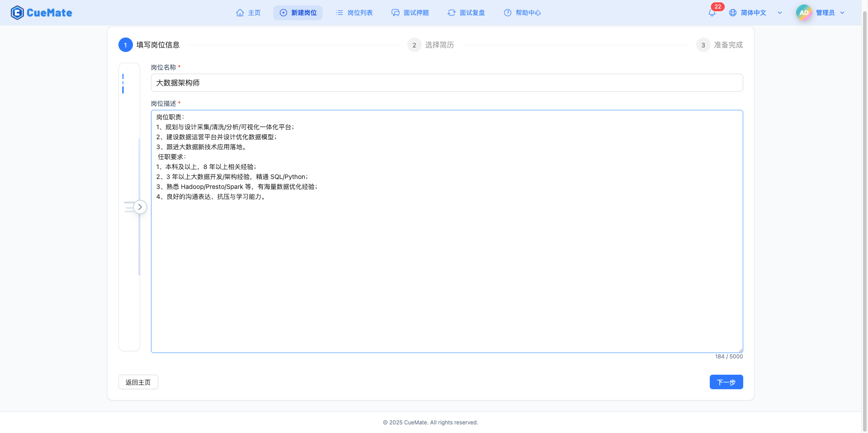Select the home icon next to 主页
Screen dimensions: 868x433
click(240, 13)
